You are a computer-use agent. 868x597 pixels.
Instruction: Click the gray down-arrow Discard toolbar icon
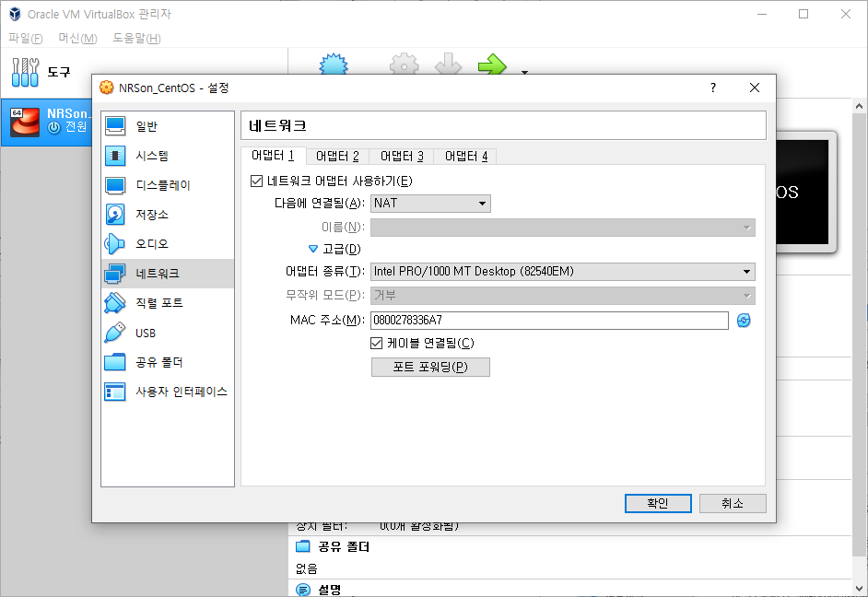(x=448, y=64)
